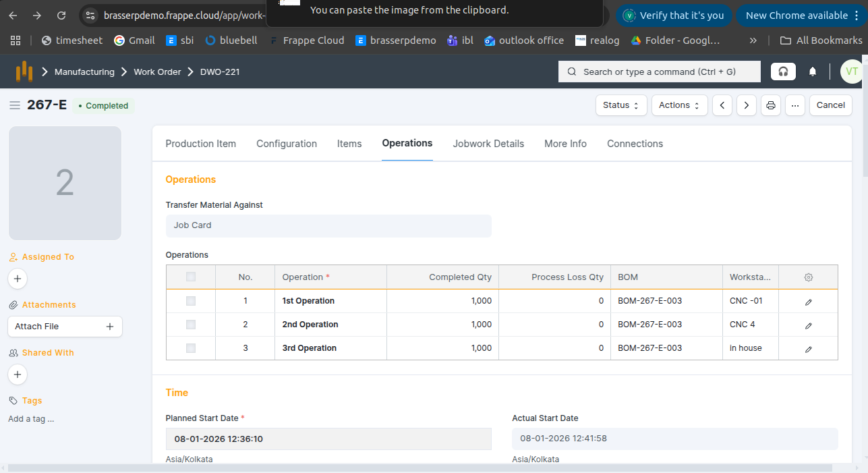The width and height of the screenshot is (868, 473).
Task: Click the headset support icon
Action: (783, 72)
